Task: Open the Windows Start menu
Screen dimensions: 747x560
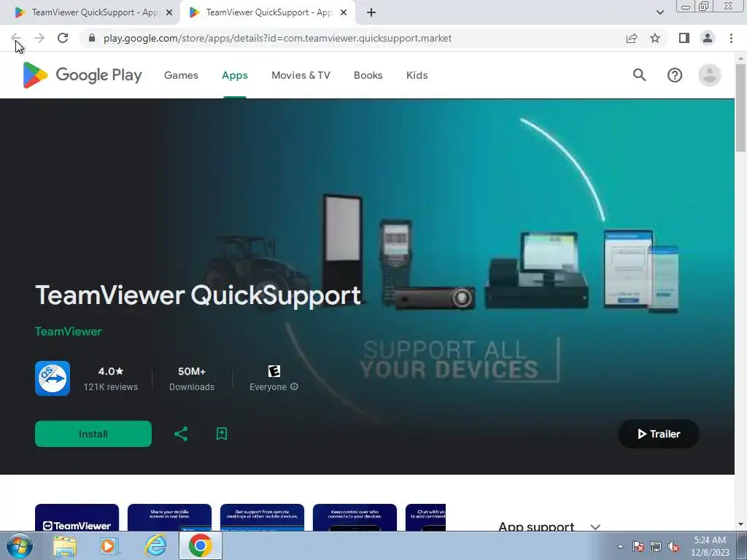Action: pos(20,545)
